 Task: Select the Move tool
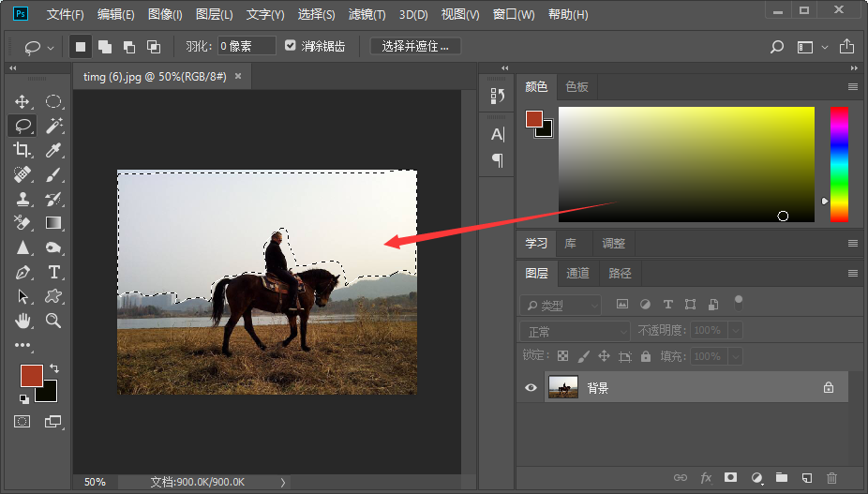(22, 102)
